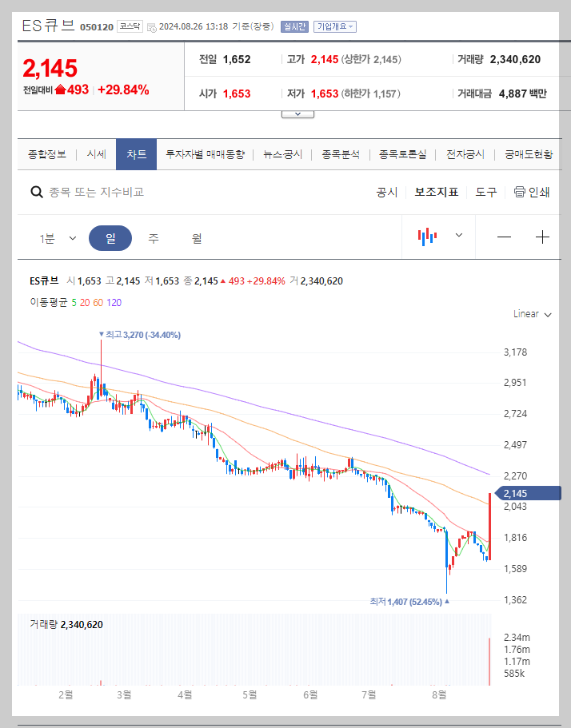Click the calendar icon before the date 2024.08.26
Viewport: 571px width, 728px height.
150,25
